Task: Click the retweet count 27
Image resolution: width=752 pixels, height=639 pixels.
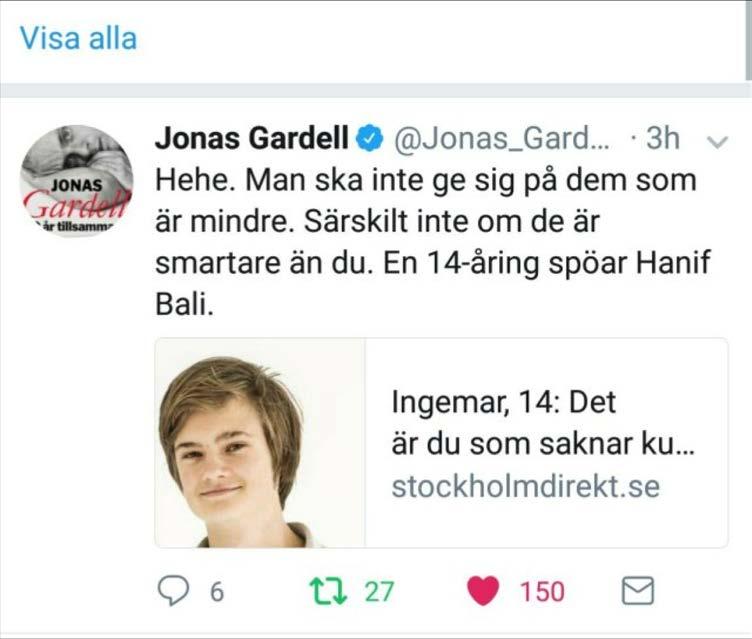Action: click(379, 592)
